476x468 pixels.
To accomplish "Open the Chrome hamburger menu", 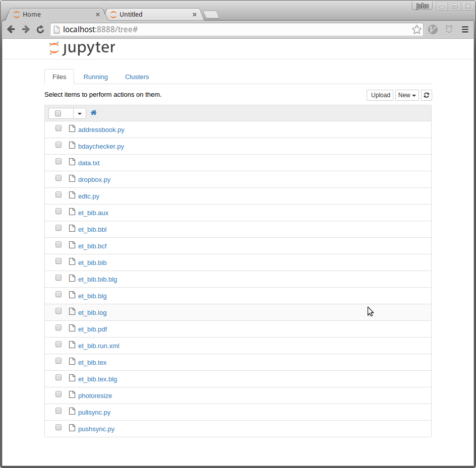I will pyautogui.click(x=465, y=30).
